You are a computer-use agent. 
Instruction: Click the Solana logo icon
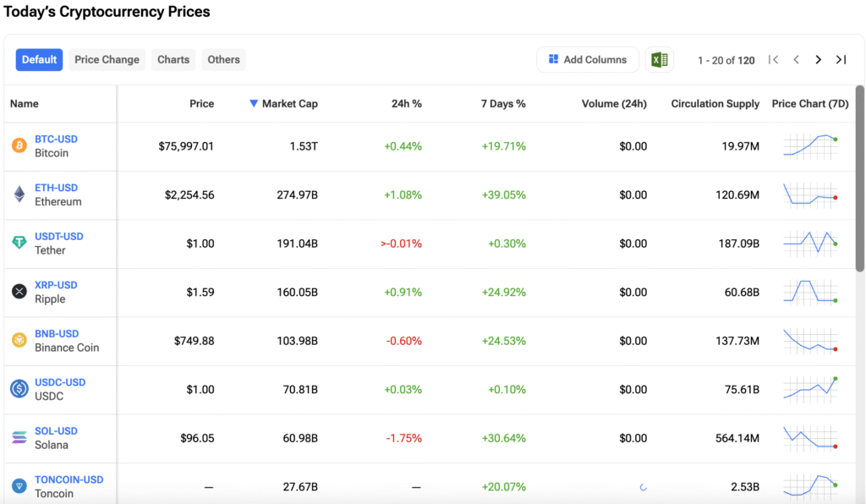19,438
